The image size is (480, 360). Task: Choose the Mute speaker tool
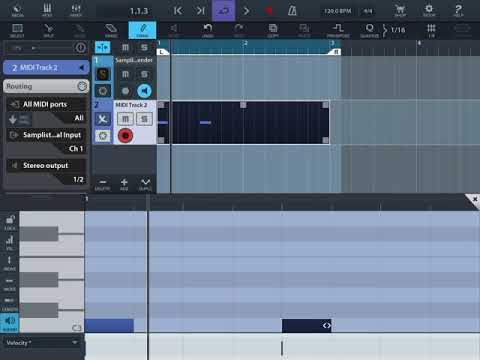[173, 30]
